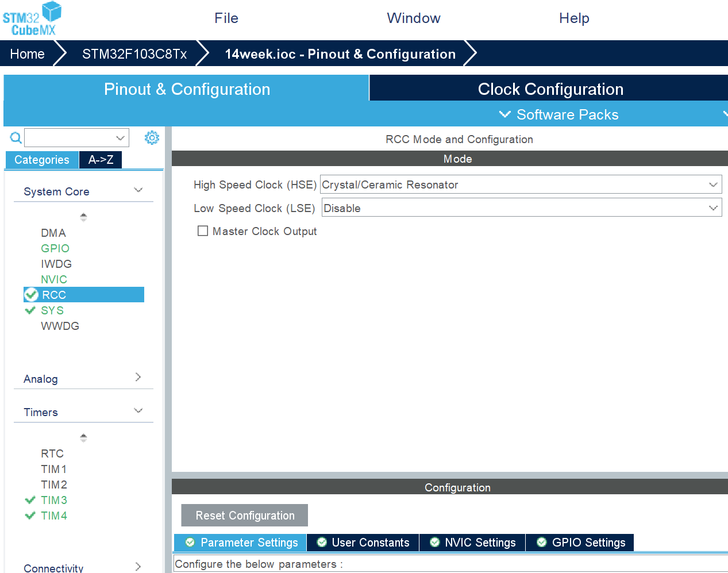
Task: Open the search field dropdown arrow
Action: pos(120,138)
